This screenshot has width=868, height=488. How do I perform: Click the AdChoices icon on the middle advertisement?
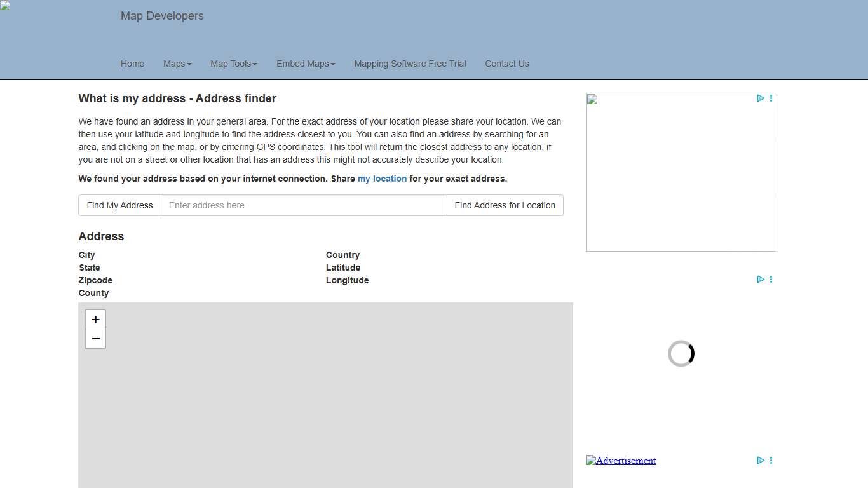pyautogui.click(x=761, y=279)
